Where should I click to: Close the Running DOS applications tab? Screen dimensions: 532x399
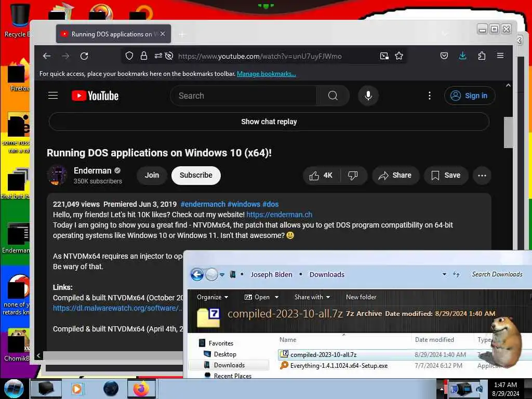point(163,34)
